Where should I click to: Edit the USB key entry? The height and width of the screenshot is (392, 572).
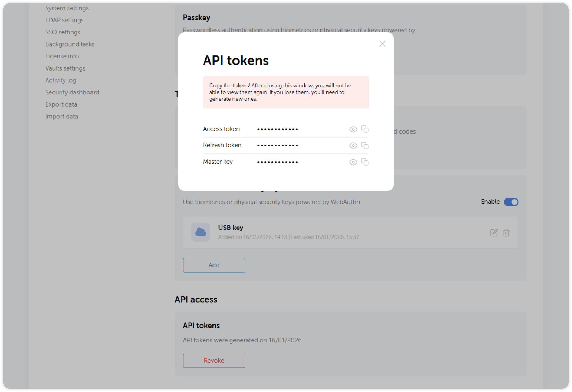tap(494, 232)
